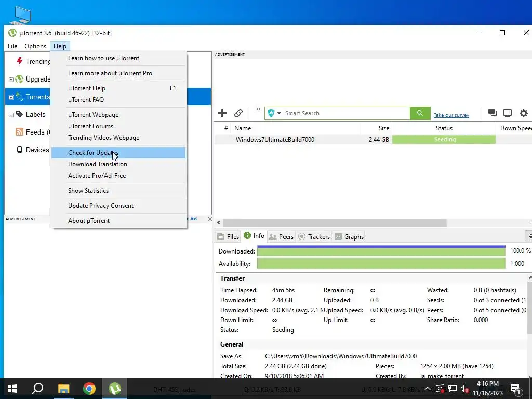This screenshot has width=532, height=399.
Task: Open Chrome from the taskbar
Action: coord(89,389)
